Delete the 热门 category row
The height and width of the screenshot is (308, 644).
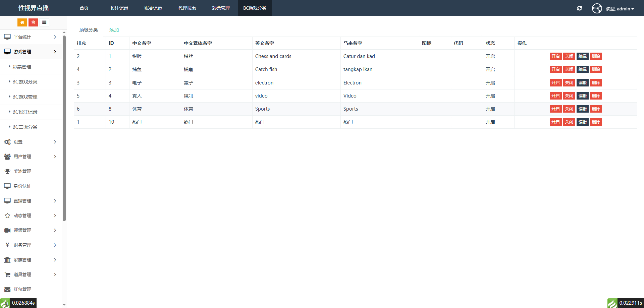pyautogui.click(x=596, y=122)
